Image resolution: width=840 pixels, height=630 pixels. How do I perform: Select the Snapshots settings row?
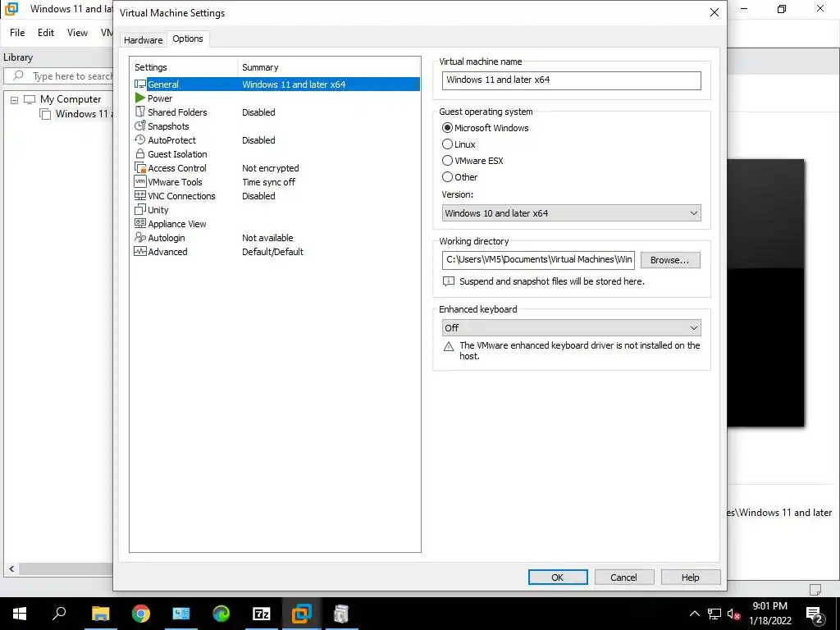(x=276, y=126)
